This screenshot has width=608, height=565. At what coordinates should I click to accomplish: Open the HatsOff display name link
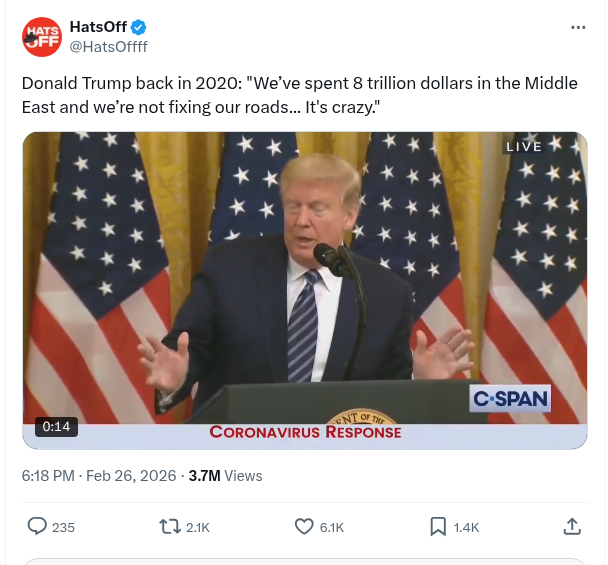coord(98,27)
